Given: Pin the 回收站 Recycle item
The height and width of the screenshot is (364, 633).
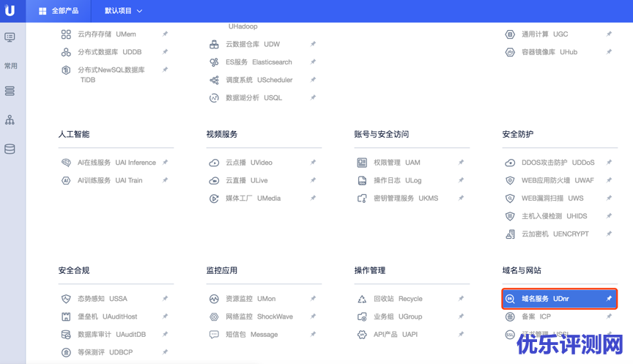Looking at the screenshot, I should pos(461,299).
